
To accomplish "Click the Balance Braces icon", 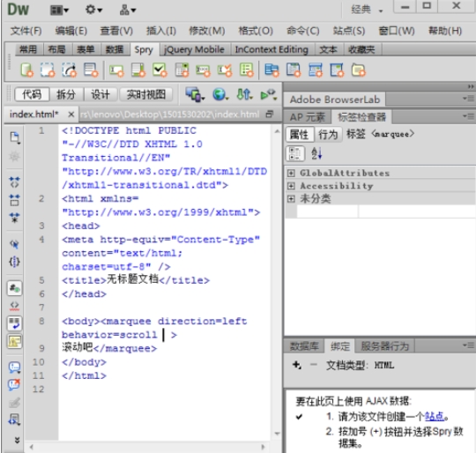I will point(14,262).
